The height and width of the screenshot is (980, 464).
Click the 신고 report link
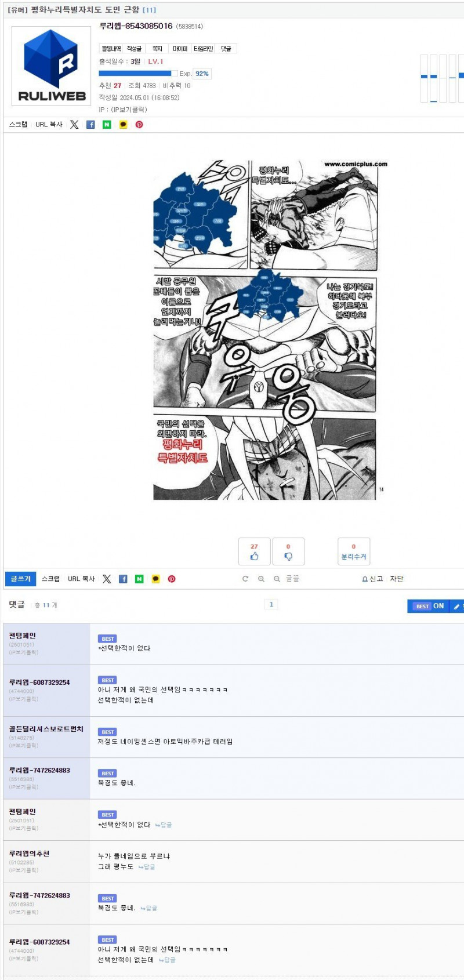pos(373,579)
